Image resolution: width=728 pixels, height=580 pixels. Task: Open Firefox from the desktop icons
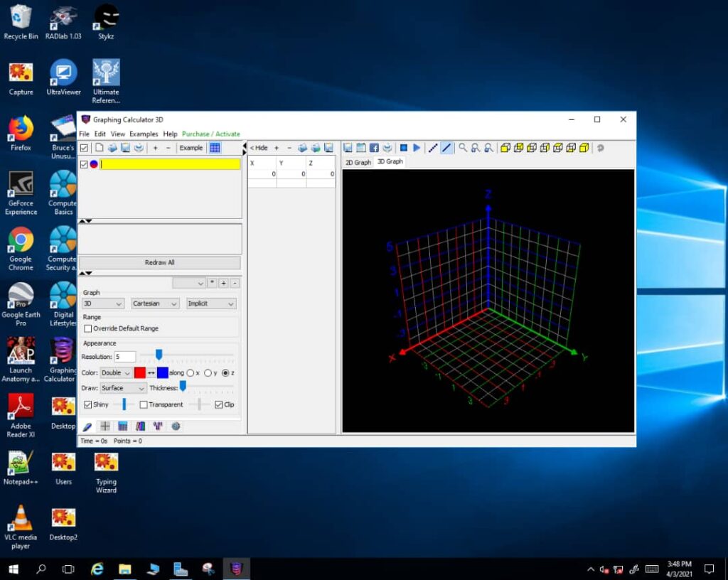21,134
